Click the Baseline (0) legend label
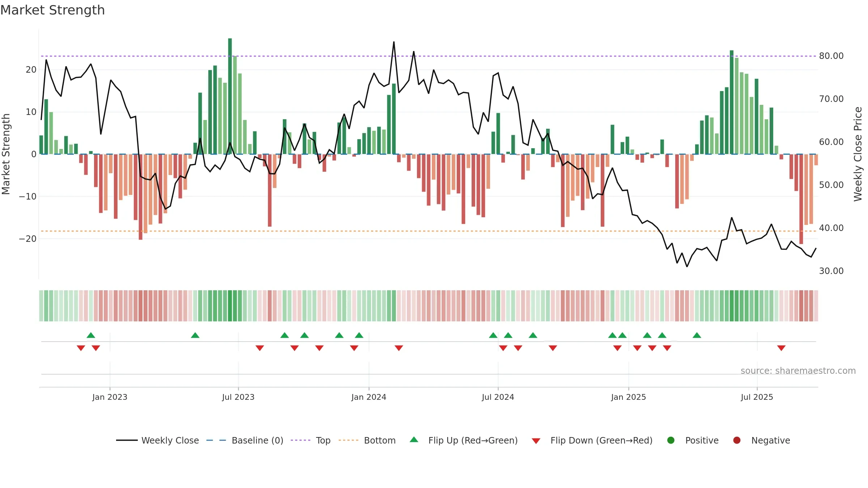Screen dimensions: 868x488 point(257,440)
